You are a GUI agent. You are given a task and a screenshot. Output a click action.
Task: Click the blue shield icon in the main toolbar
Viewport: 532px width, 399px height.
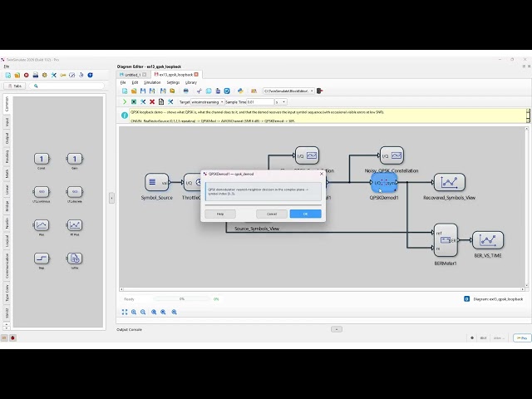click(91, 75)
